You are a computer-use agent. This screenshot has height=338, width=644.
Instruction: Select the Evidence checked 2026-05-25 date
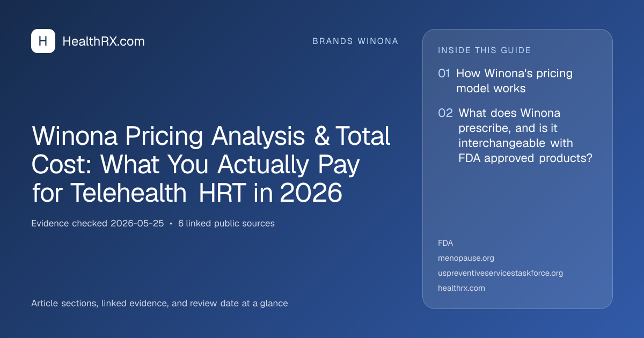click(98, 224)
